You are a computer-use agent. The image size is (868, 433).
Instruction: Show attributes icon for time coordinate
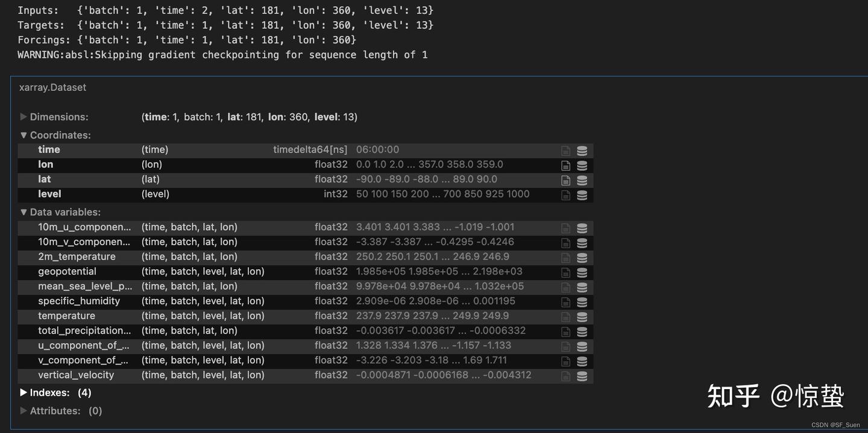tap(565, 151)
